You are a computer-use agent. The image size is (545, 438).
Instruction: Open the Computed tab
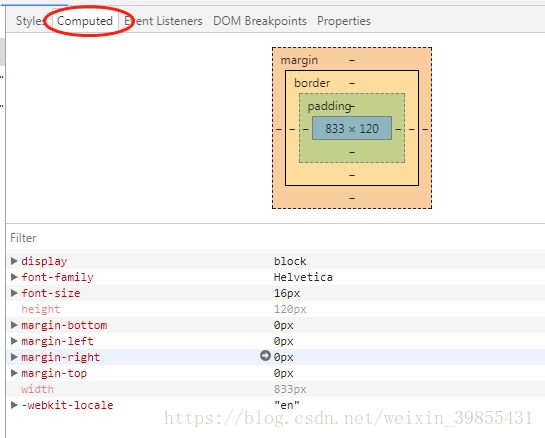pos(85,21)
